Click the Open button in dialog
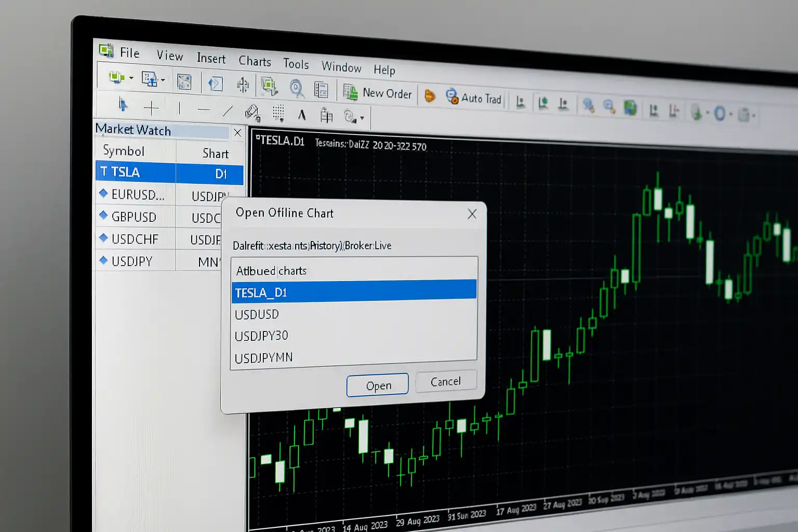The height and width of the screenshot is (532, 798). [378, 385]
